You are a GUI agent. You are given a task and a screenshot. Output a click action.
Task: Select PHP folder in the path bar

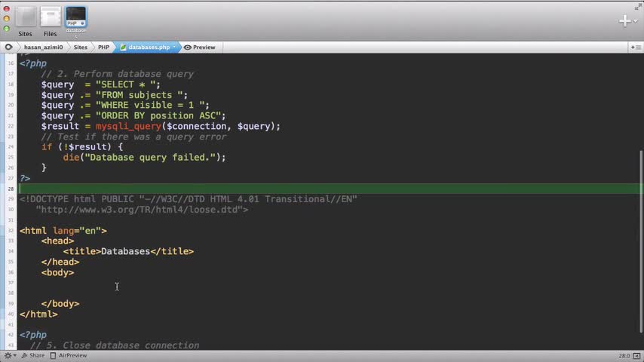103,48
